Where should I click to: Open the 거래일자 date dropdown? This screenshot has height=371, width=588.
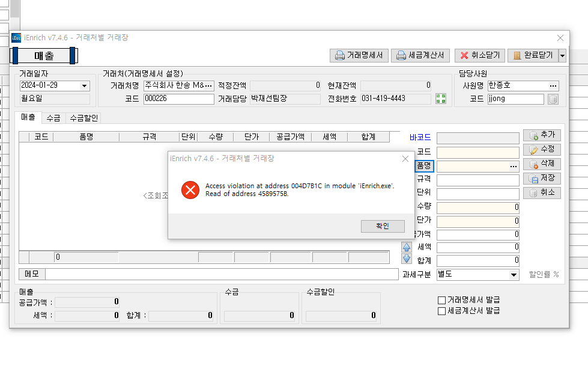(84, 86)
